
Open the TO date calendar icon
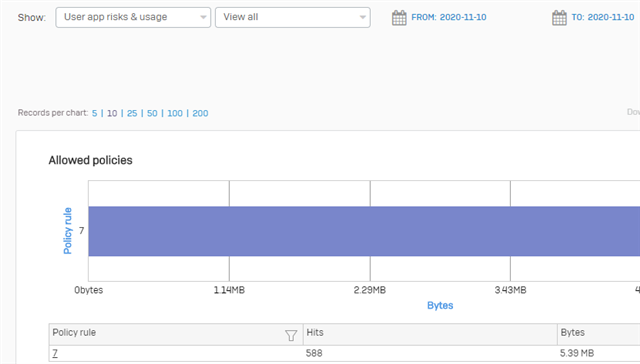[559, 18]
